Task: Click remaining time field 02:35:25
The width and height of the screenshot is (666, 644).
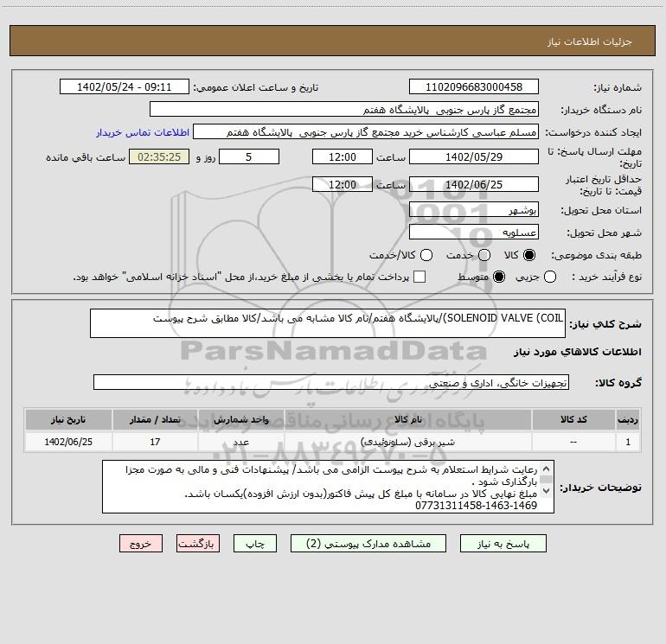Action: (x=159, y=156)
